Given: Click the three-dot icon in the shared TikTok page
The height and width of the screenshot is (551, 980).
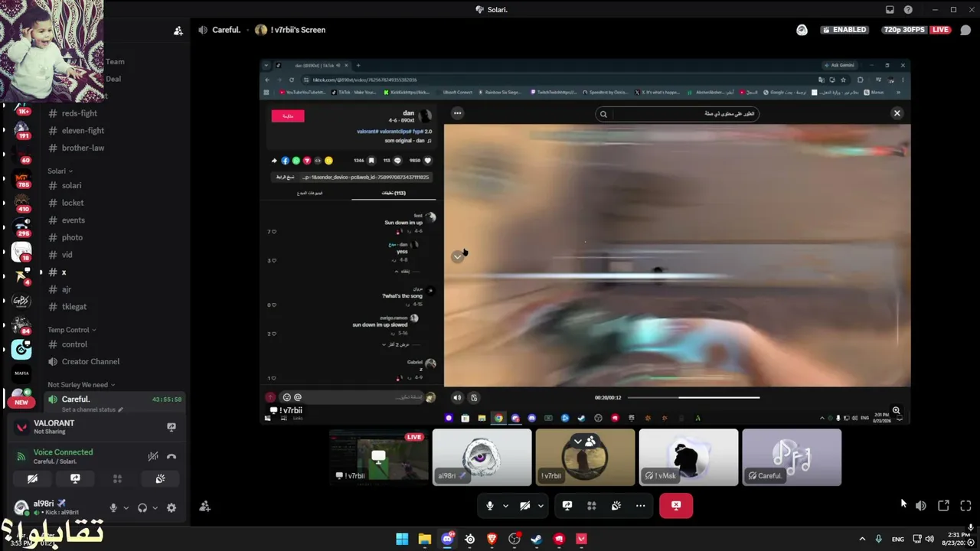Looking at the screenshot, I should pos(457,113).
